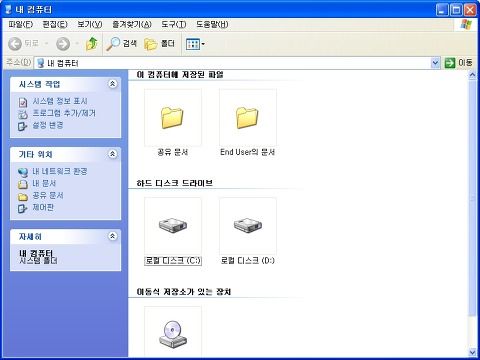Click the Go (이동) button
Viewport: 480px width, 360px height.
[459, 63]
